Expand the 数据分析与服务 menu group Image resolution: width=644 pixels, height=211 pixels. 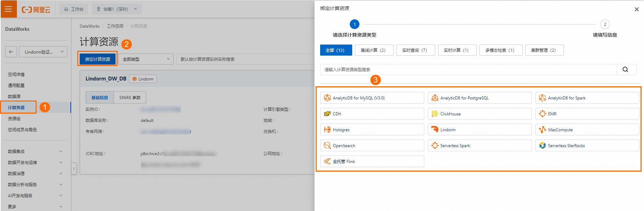pos(35,184)
